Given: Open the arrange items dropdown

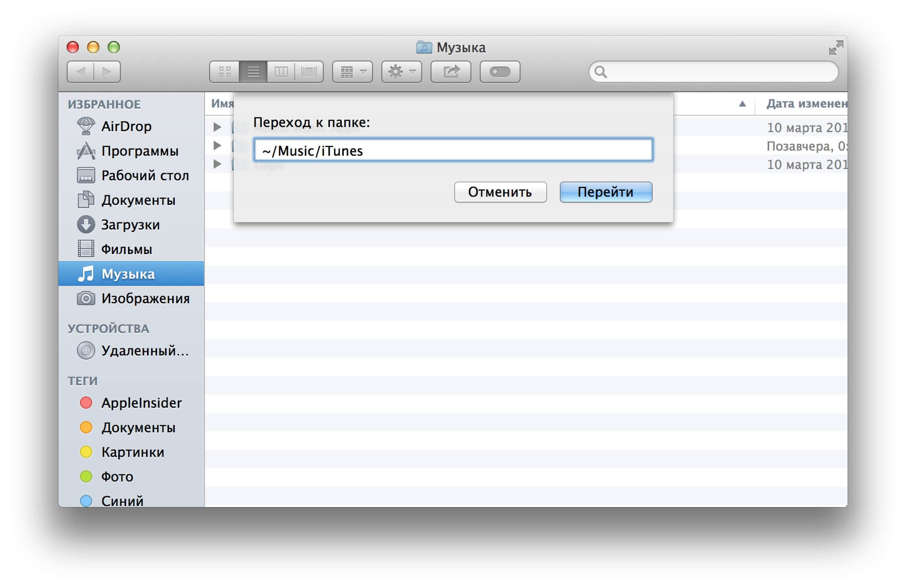Looking at the screenshot, I should pos(353,72).
